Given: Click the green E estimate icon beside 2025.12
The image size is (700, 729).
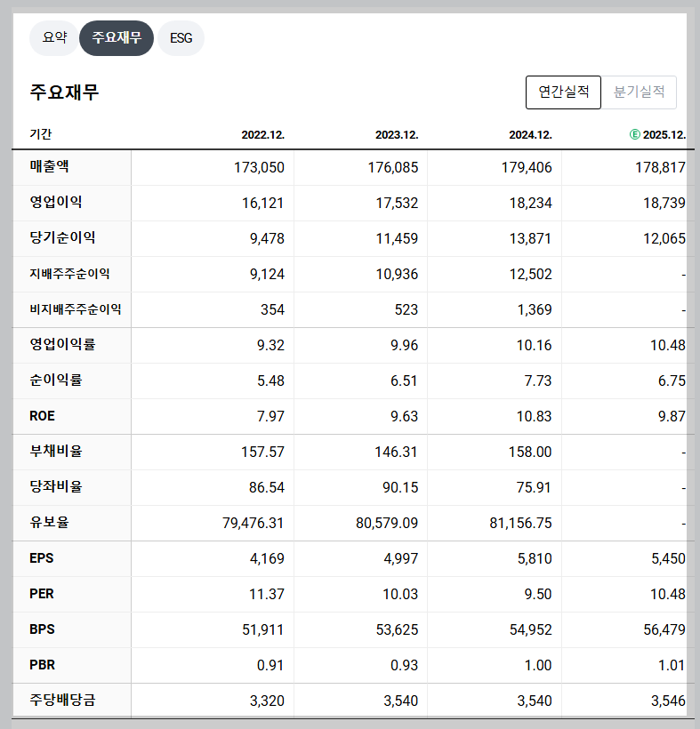Looking at the screenshot, I should coord(634,134).
